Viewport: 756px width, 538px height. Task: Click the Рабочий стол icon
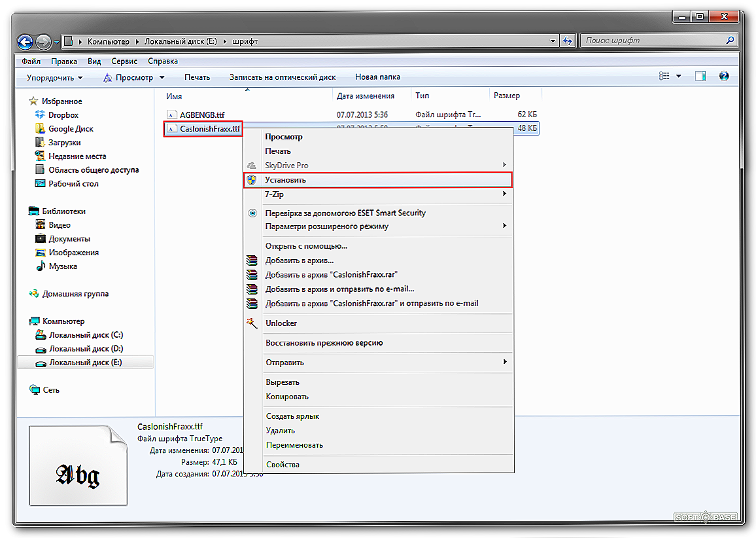(40, 183)
